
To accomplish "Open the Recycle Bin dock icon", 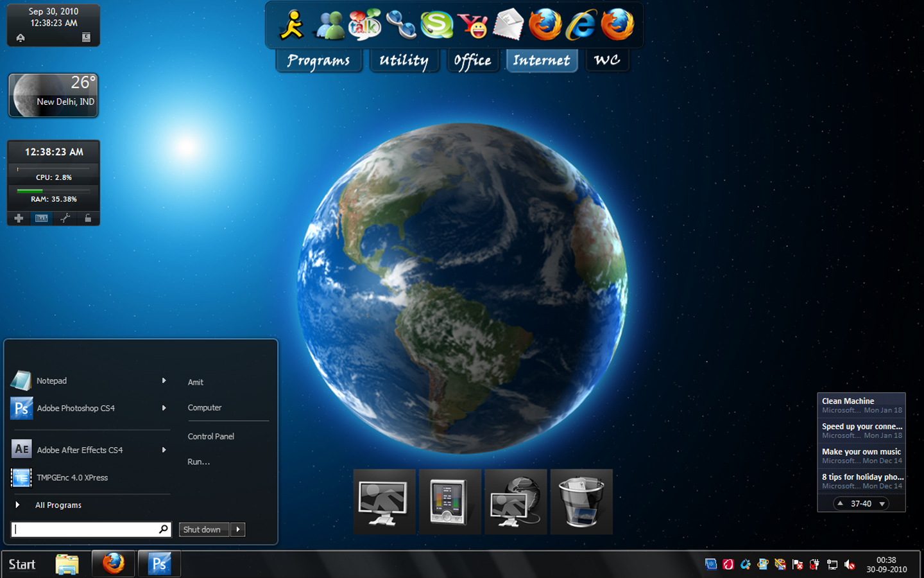I will 581,502.
